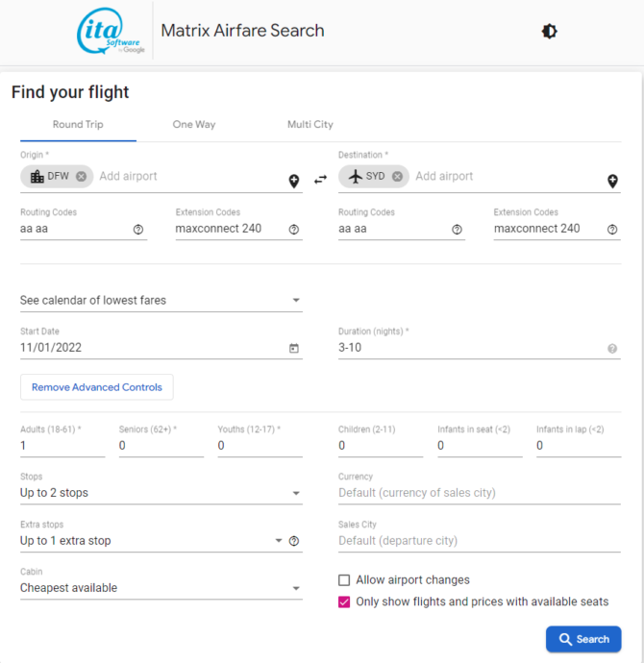Open destination nearby airports map pin
Screen dimensions: 644x663
click(x=612, y=181)
